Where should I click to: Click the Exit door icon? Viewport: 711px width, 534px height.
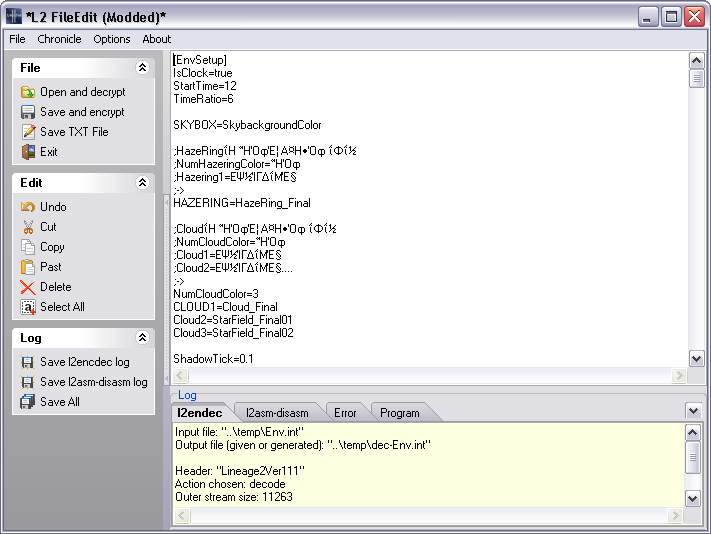(28, 152)
